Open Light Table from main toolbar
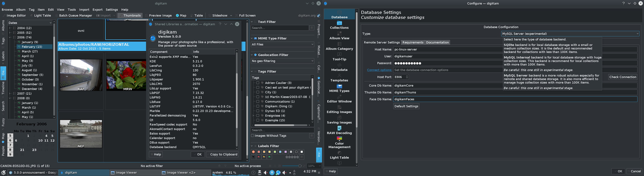The height and width of the screenshot is (176, 644). (x=41, y=15)
